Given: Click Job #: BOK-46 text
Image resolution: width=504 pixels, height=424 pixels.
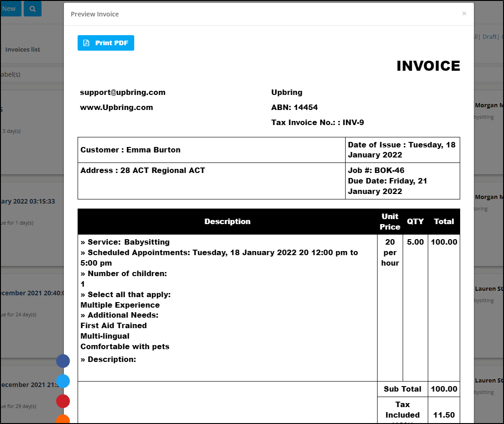Looking at the screenshot, I should click(x=376, y=170).
